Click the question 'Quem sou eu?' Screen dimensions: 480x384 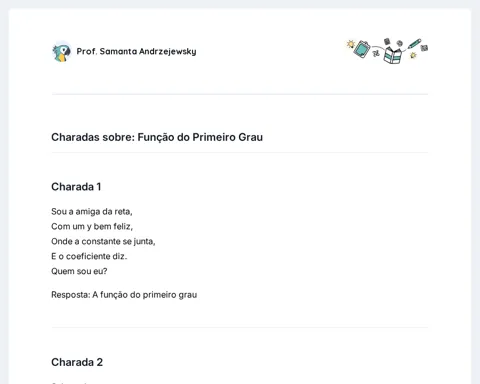79,271
